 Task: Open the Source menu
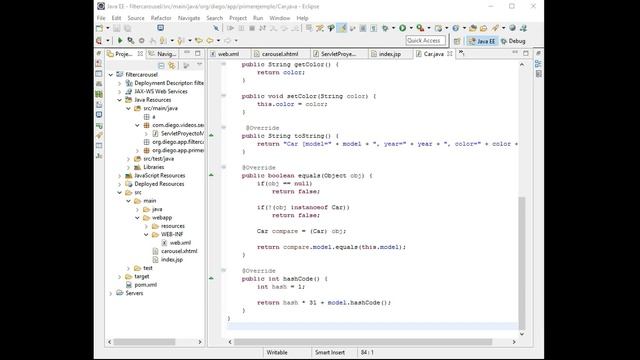[136, 18]
